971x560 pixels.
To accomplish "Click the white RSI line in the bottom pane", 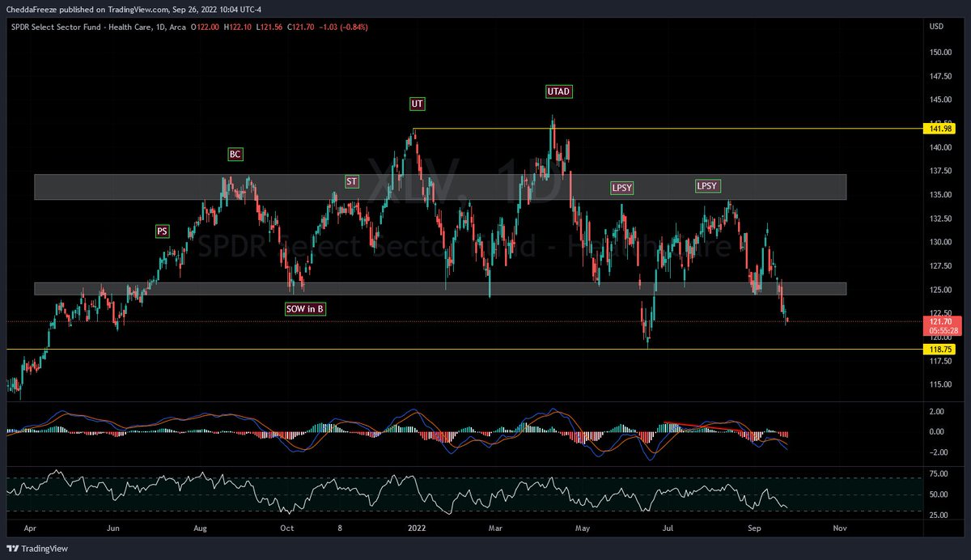I will (x=396, y=491).
